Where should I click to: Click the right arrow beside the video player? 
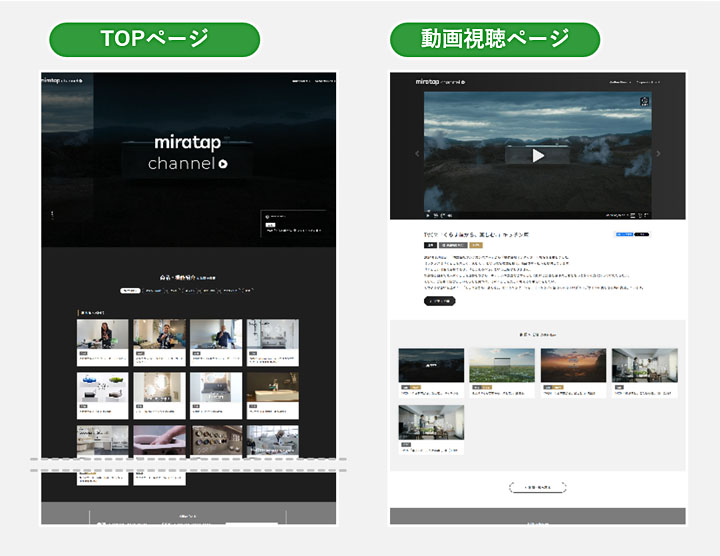coord(658,154)
